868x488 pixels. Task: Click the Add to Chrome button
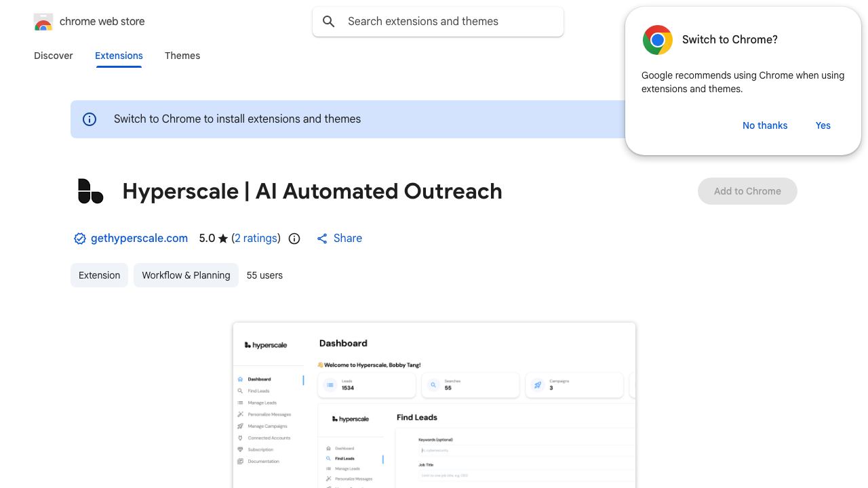coord(747,191)
